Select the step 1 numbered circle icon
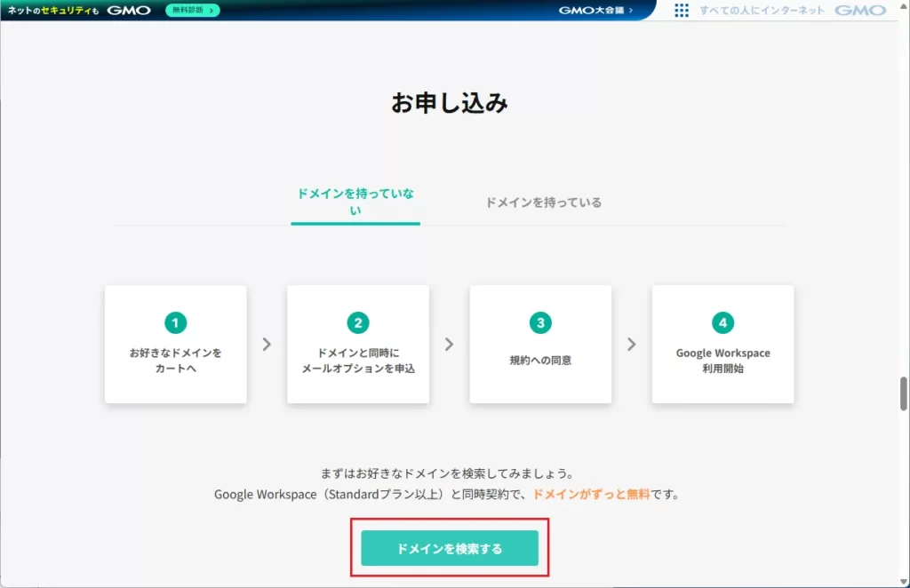 point(175,322)
